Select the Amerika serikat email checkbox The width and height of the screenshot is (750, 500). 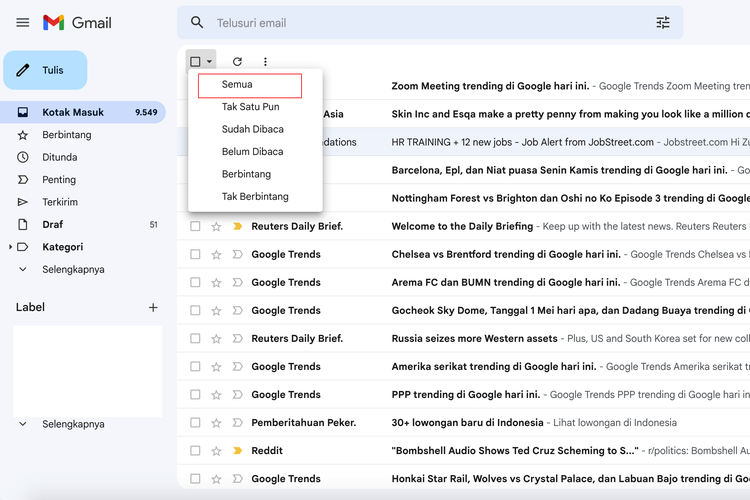[195, 367]
